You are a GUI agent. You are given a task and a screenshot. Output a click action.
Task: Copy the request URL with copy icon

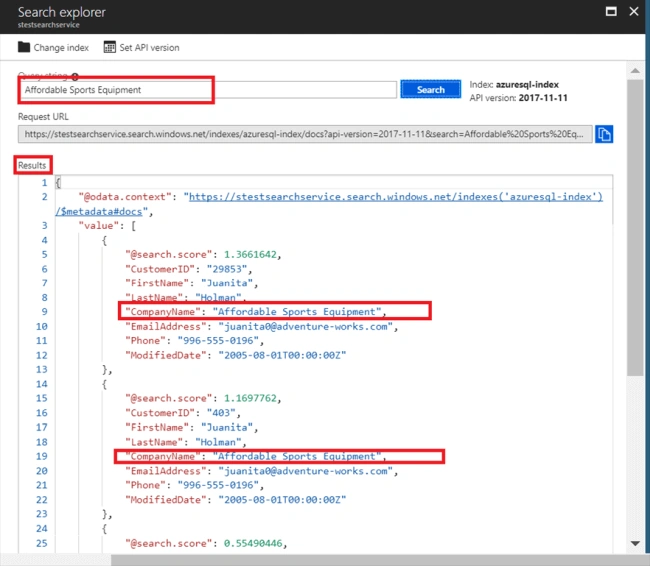(x=604, y=134)
